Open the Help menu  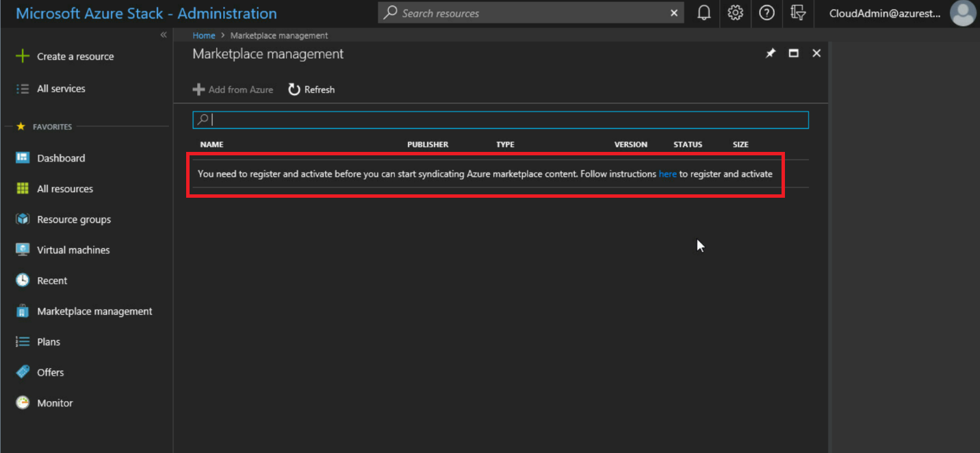[x=766, y=13]
